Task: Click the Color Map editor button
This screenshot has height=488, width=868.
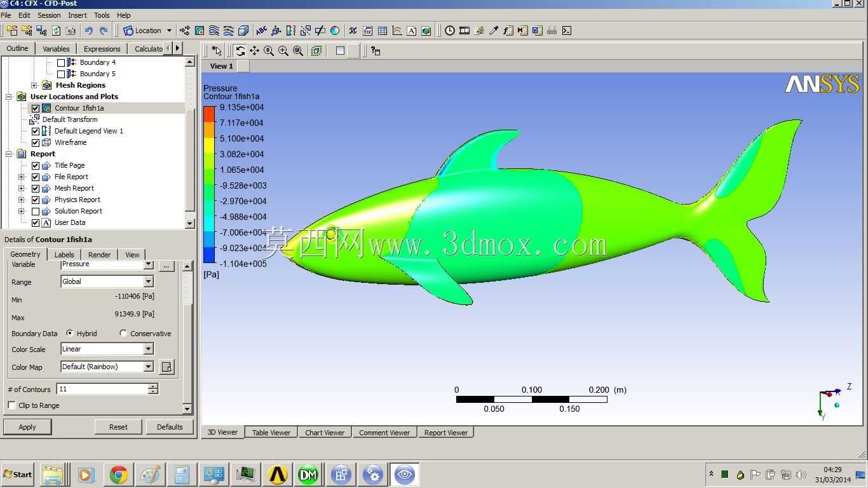Action: (166, 367)
